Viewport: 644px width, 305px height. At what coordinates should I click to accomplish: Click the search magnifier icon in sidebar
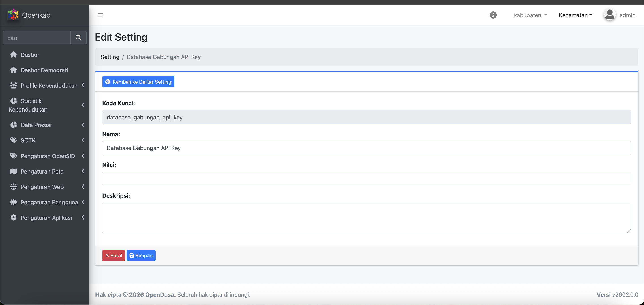[x=78, y=38]
